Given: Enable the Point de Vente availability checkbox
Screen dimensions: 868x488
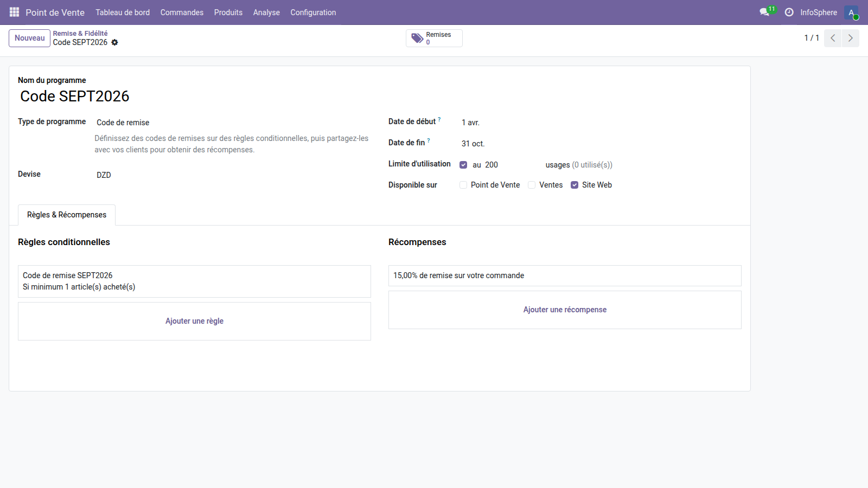Looking at the screenshot, I should click(463, 185).
